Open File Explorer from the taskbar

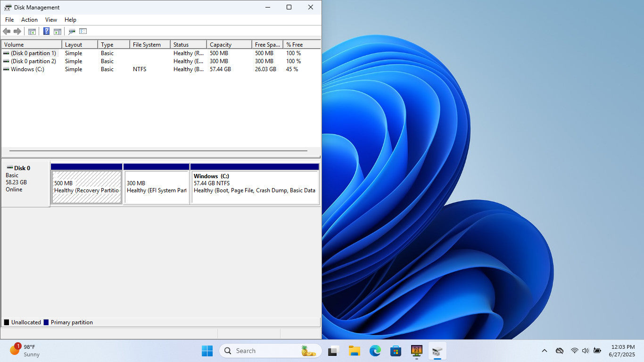click(x=355, y=351)
